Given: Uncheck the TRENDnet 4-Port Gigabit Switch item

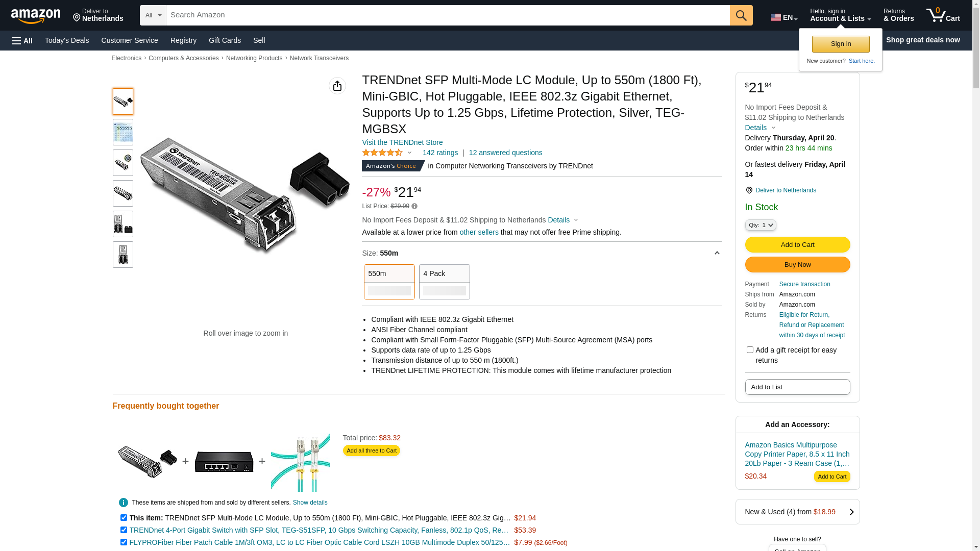Looking at the screenshot, I should coord(124,530).
